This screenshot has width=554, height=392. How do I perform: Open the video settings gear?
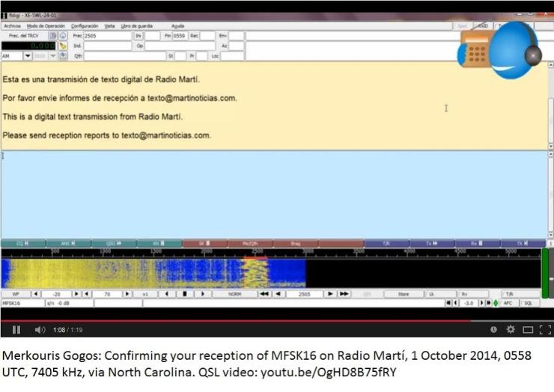point(511,329)
